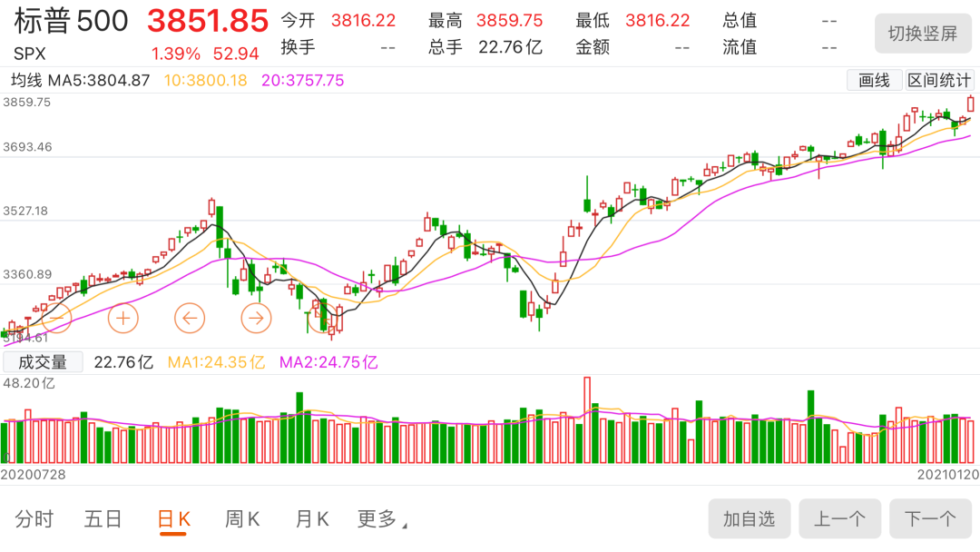Viewport: 980px width, 552px height.
Task: Click the latest candlestick at chart's right edge
Action: (x=971, y=103)
